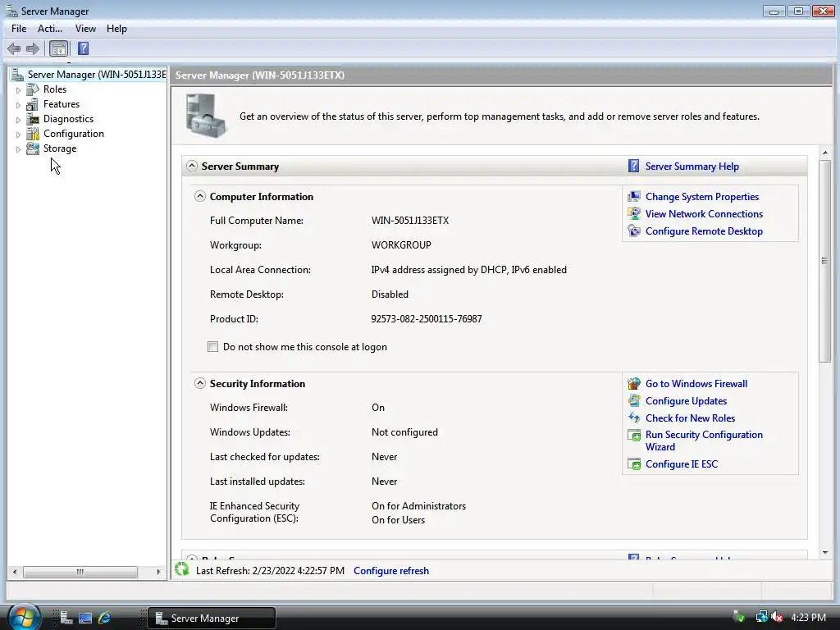Click the Product ID value 92573-082-2500115-76987
The width and height of the screenshot is (840, 630).
pyautogui.click(x=427, y=319)
